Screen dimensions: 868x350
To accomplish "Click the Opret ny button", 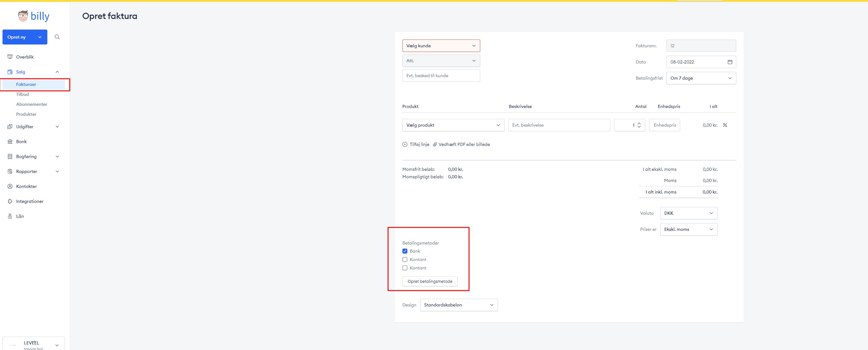I will (25, 37).
